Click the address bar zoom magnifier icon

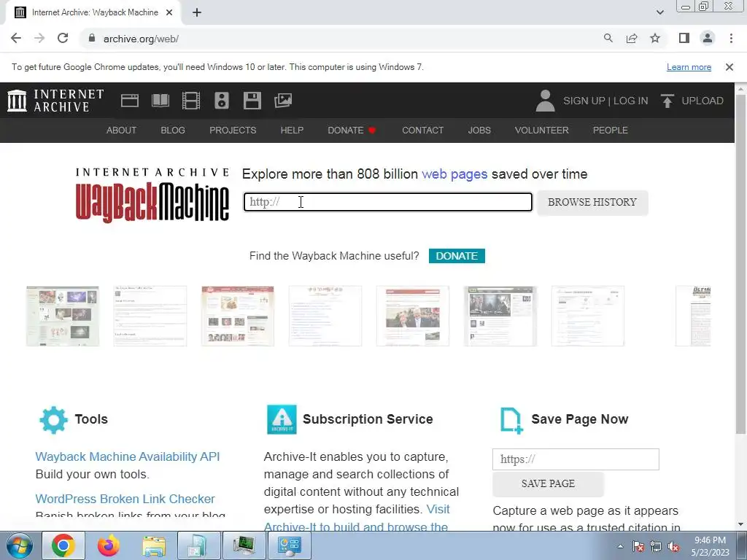(x=608, y=38)
